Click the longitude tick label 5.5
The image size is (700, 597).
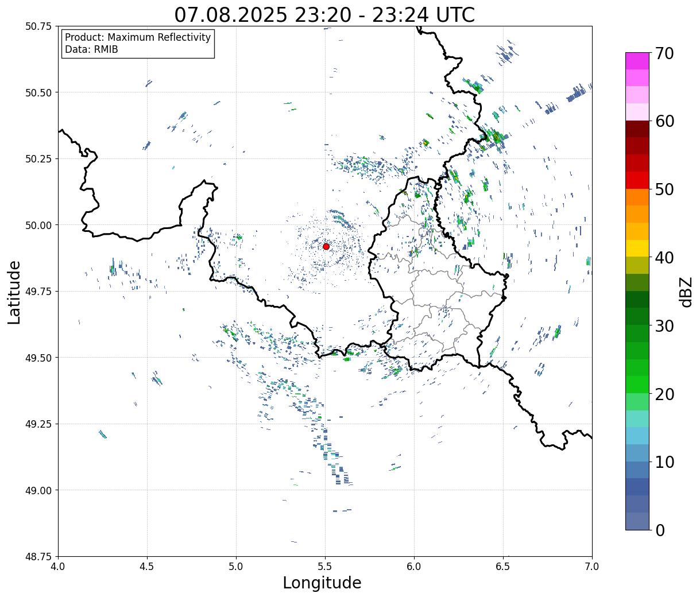(x=325, y=566)
